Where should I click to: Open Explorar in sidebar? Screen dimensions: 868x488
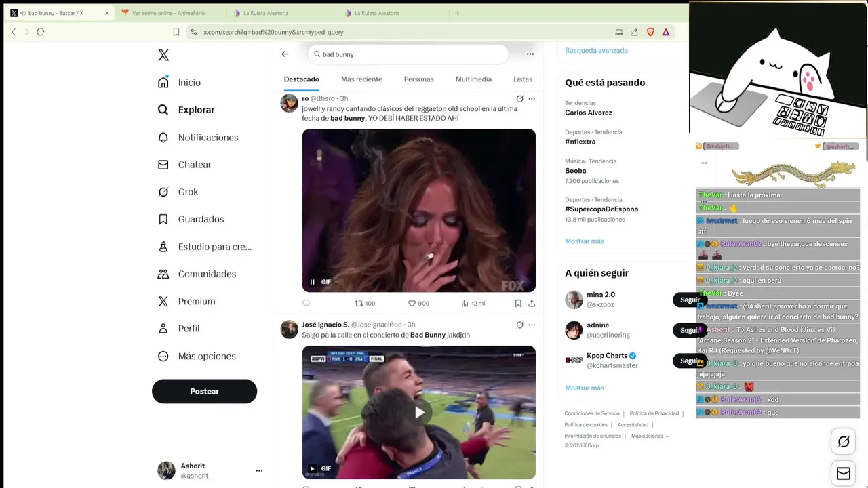click(186, 110)
